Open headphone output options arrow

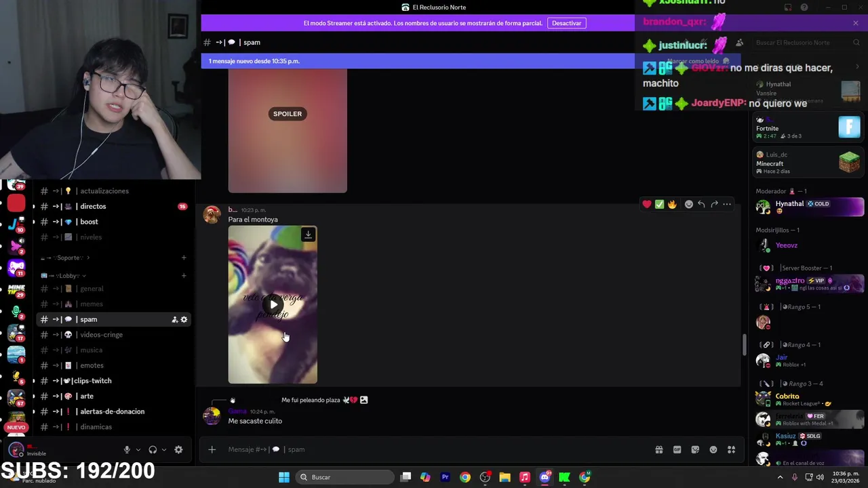click(163, 449)
